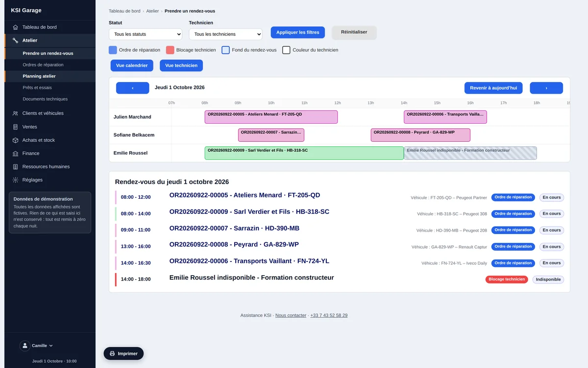Open the Ventes menu label

[x=30, y=127]
